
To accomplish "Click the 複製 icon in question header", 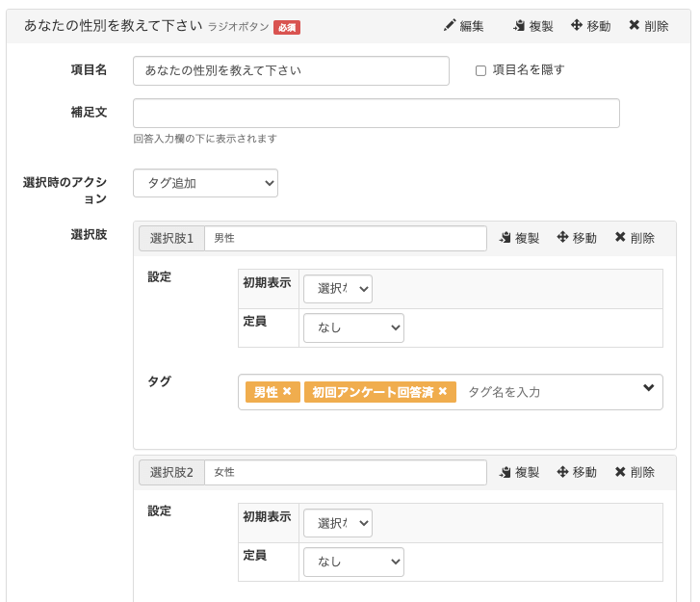I will coord(519,25).
